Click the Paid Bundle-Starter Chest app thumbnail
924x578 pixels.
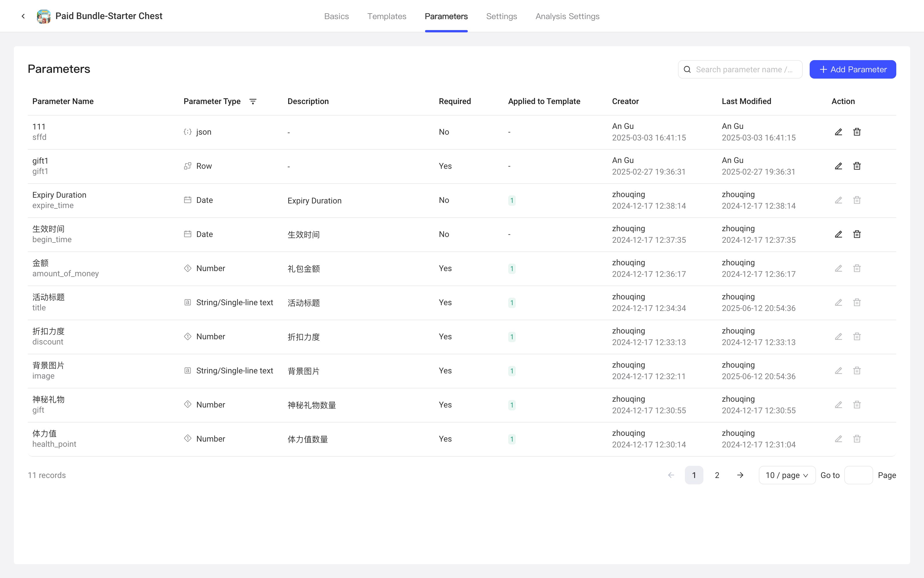tap(44, 16)
